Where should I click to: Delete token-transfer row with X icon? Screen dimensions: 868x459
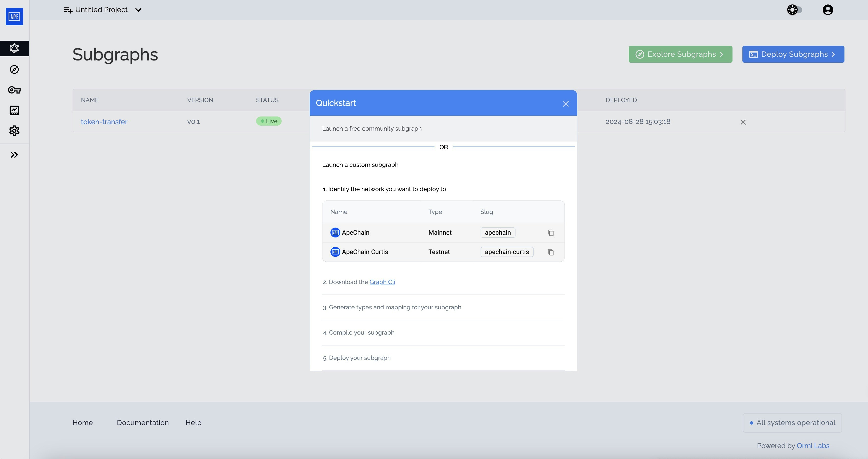(x=743, y=122)
